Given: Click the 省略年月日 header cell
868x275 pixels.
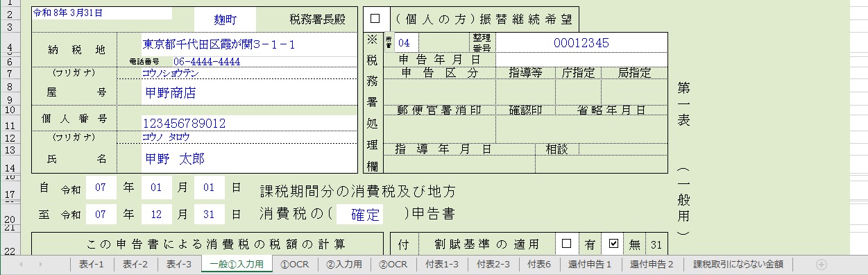Looking at the screenshot, I should (x=611, y=110).
